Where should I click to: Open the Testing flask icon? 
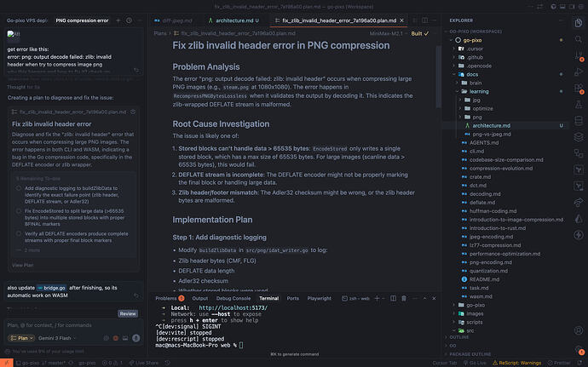(x=579, y=104)
